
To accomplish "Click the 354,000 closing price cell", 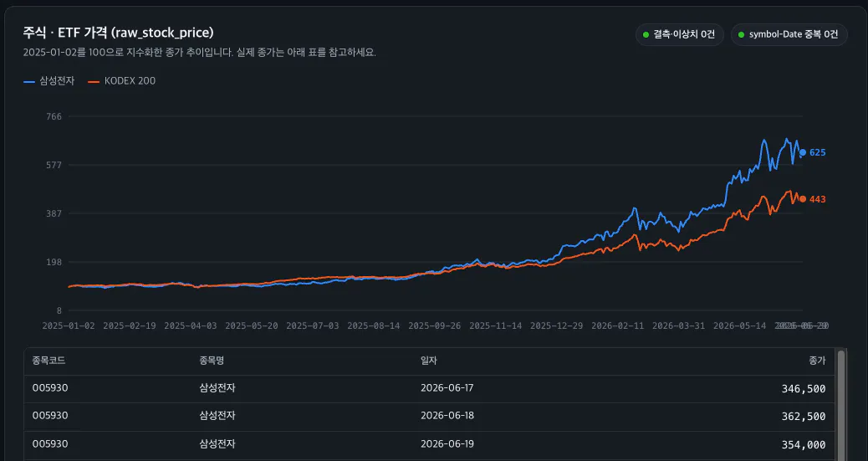I will coord(804,445).
